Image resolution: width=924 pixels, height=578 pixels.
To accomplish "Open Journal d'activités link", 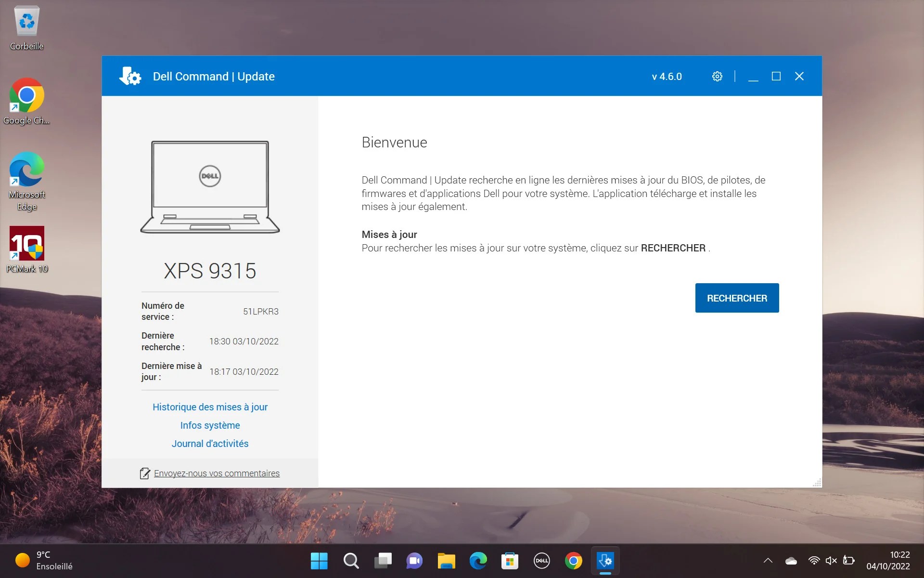I will (x=210, y=444).
